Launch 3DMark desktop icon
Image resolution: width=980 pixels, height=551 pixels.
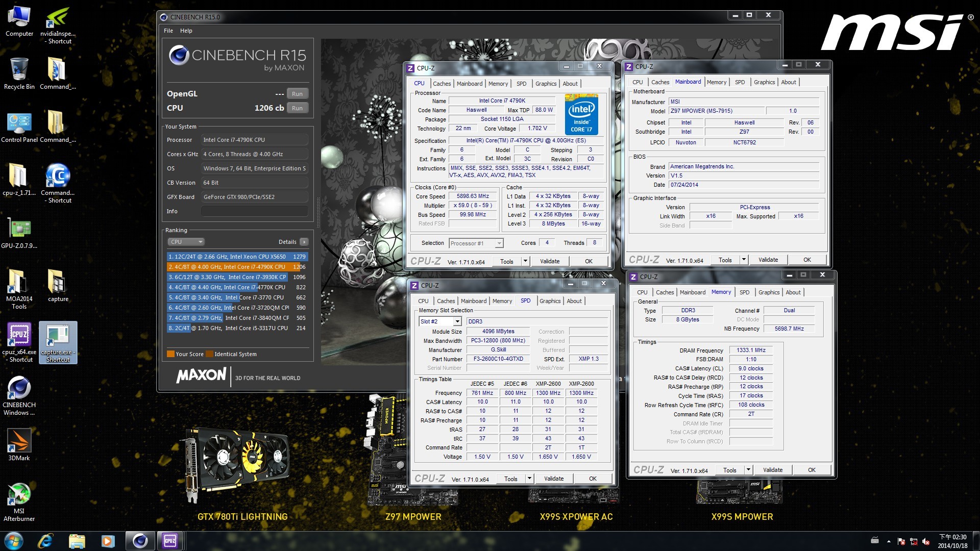tap(19, 444)
